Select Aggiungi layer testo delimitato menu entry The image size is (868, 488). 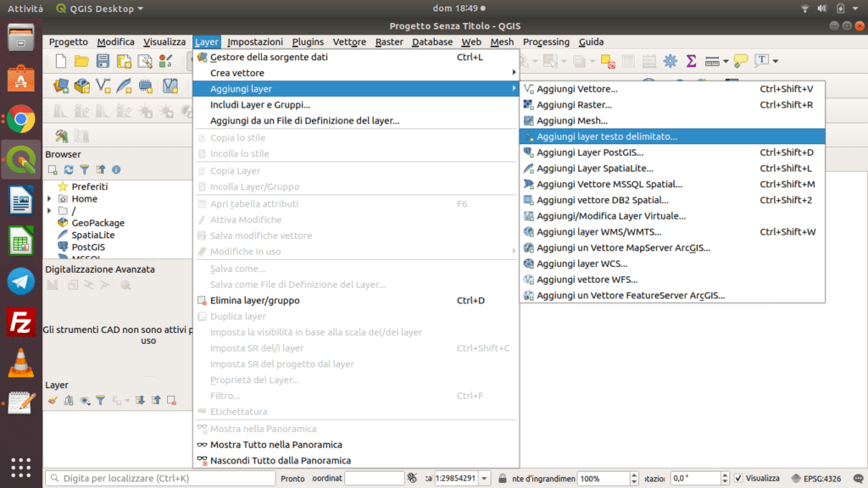[607, 136]
